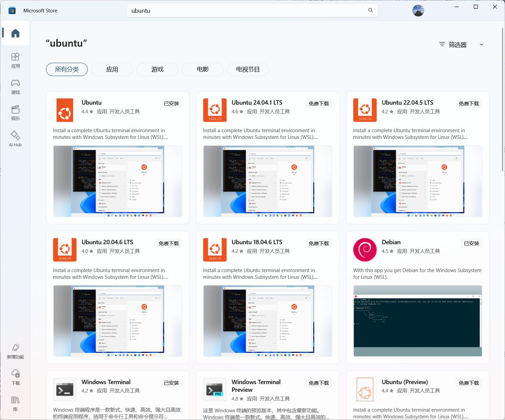The width and height of the screenshot is (505, 420).
Task: Select the 游戏 category filter pill
Action: [x=157, y=69]
